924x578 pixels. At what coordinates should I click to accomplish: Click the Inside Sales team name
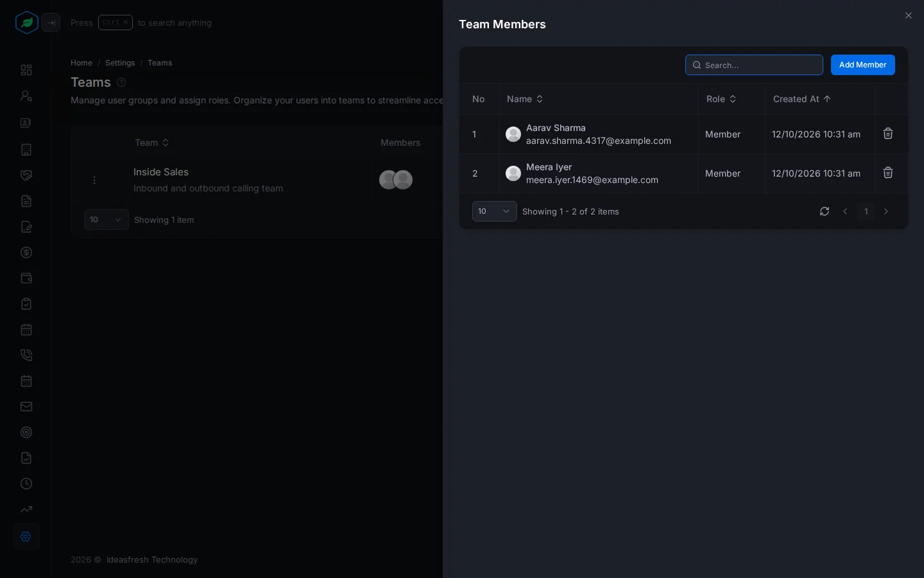coord(161,172)
